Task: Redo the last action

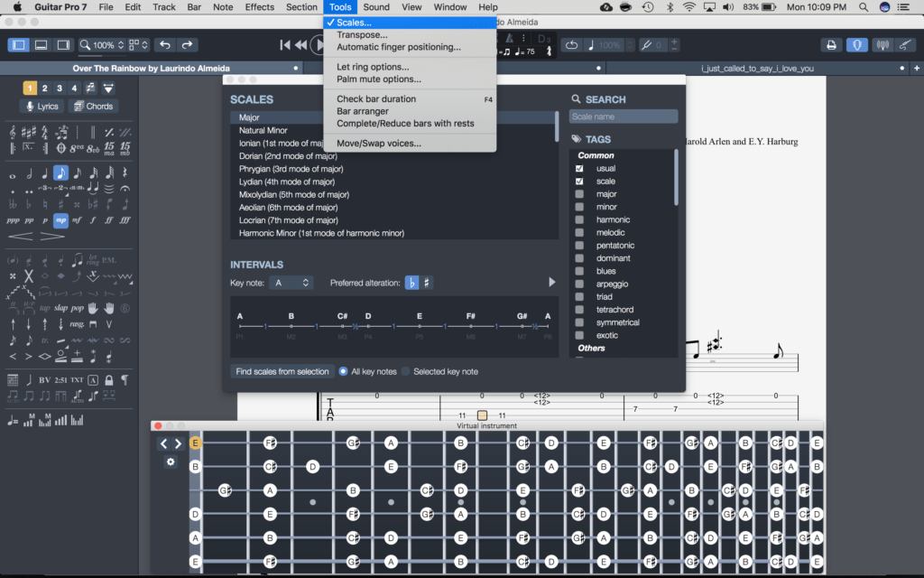Action: [187, 45]
